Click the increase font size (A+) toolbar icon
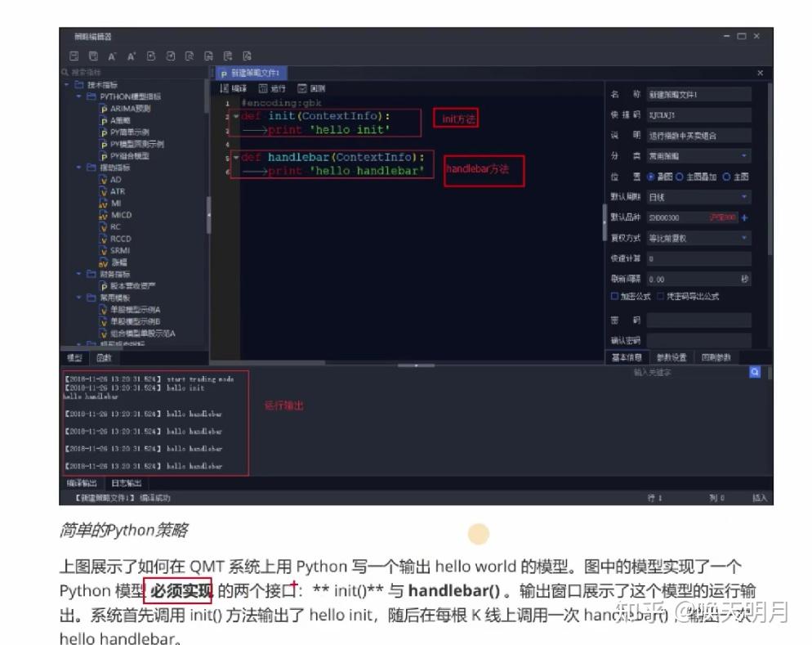This screenshot has height=645, width=812. pos(132,56)
